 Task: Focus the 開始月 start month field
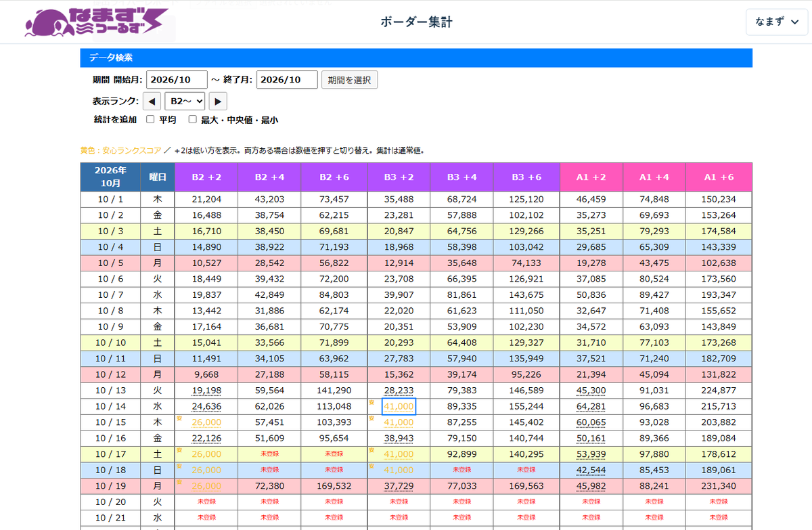(x=177, y=79)
